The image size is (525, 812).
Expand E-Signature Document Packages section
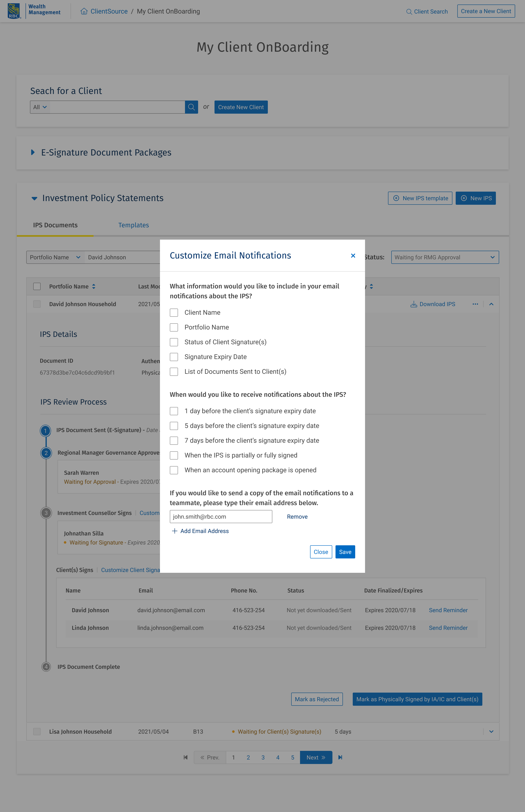coord(33,152)
